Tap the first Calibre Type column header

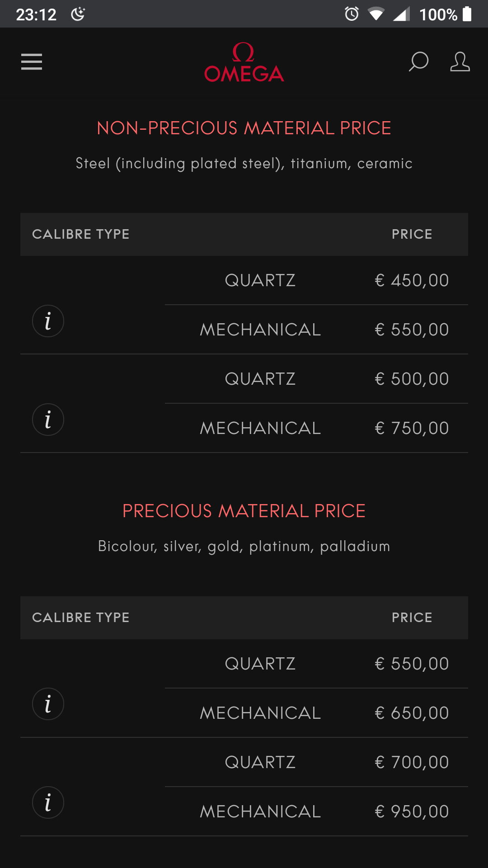81,234
